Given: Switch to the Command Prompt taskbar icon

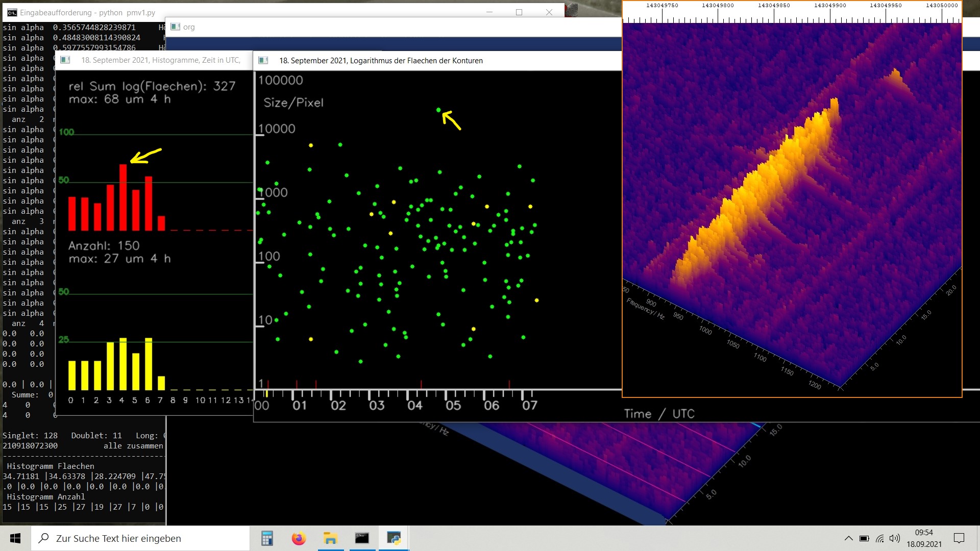Looking at the screenshot, I should click(362, 538).
